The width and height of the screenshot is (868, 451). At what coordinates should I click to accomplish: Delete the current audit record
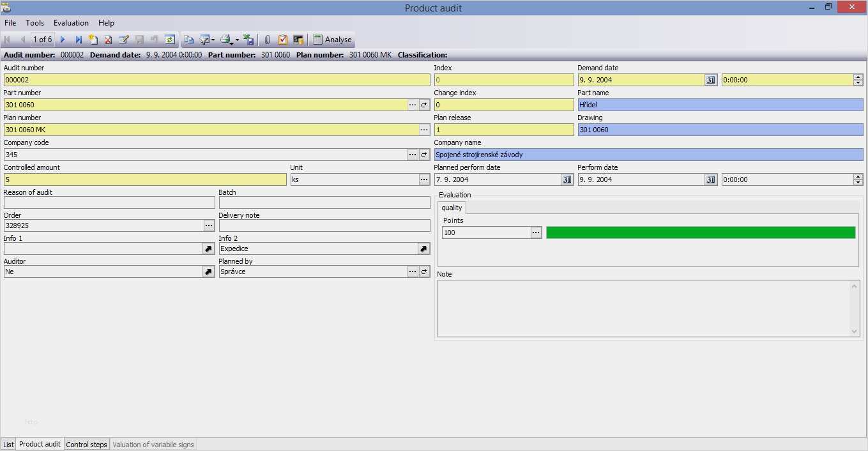109,40
